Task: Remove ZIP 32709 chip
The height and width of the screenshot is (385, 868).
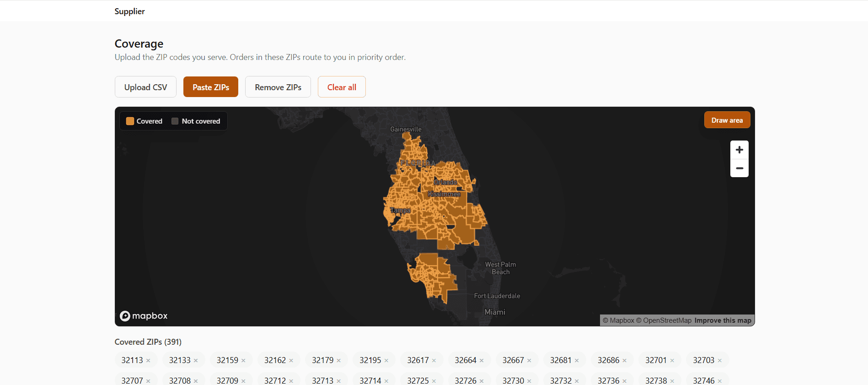Action: pos(243,381)
